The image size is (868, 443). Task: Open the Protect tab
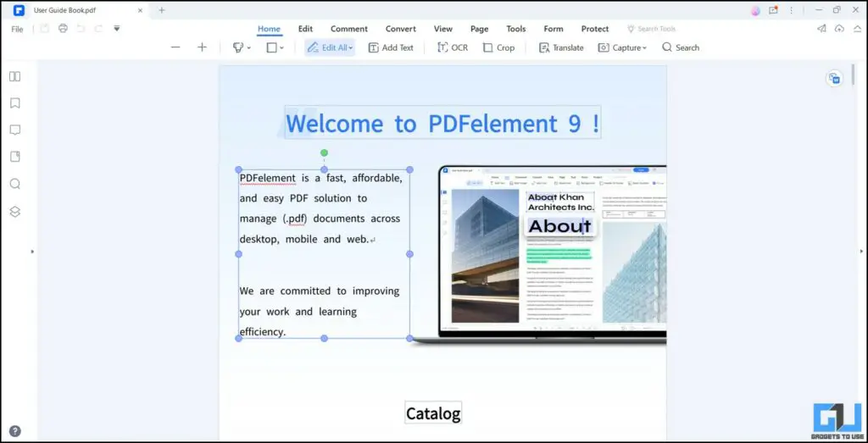point(595,29)
